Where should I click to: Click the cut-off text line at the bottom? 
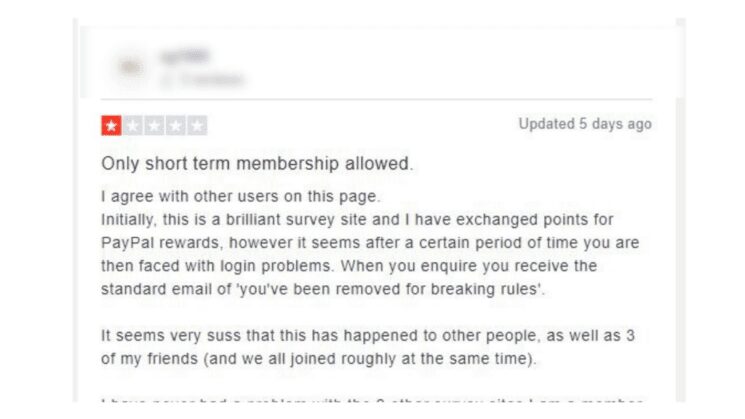[372, 400]
